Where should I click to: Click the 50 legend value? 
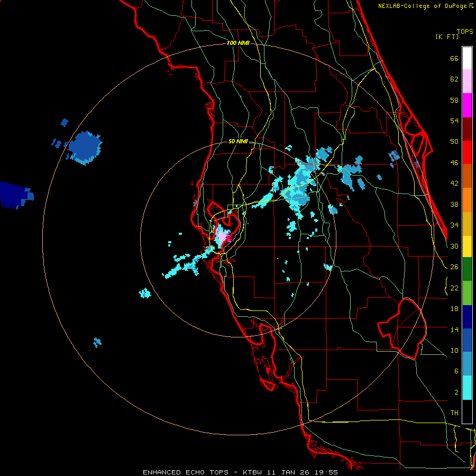coord(454,141)
